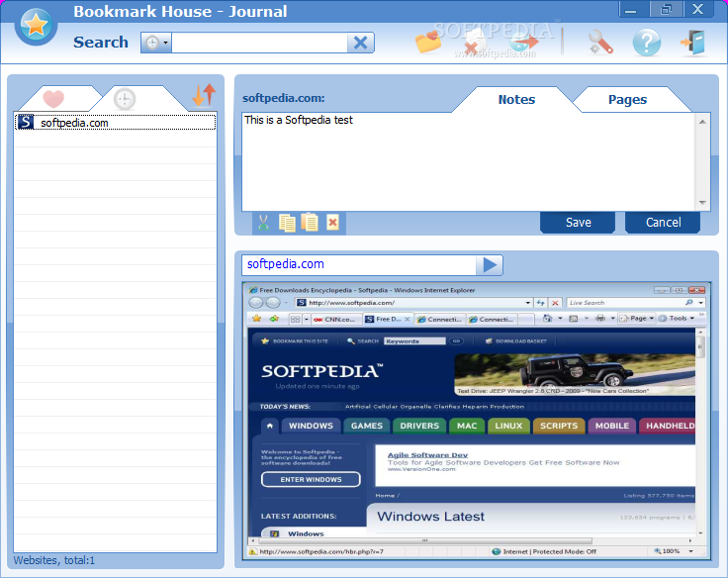This screenshot has height=578, width=728.
Task: Restore down the Bookmark House window
Action: pyautogui.click(x=666, y=9)
